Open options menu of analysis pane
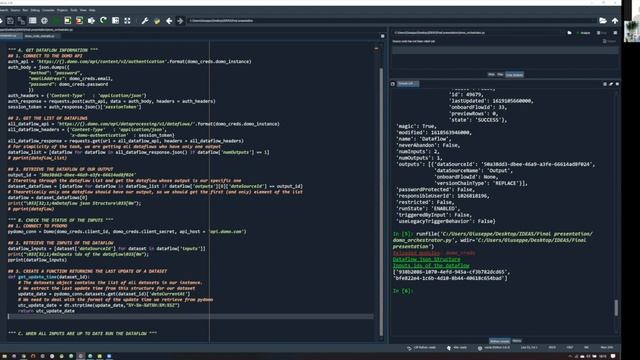Viewport: 640px width, 360px height. tap(615, 33)
